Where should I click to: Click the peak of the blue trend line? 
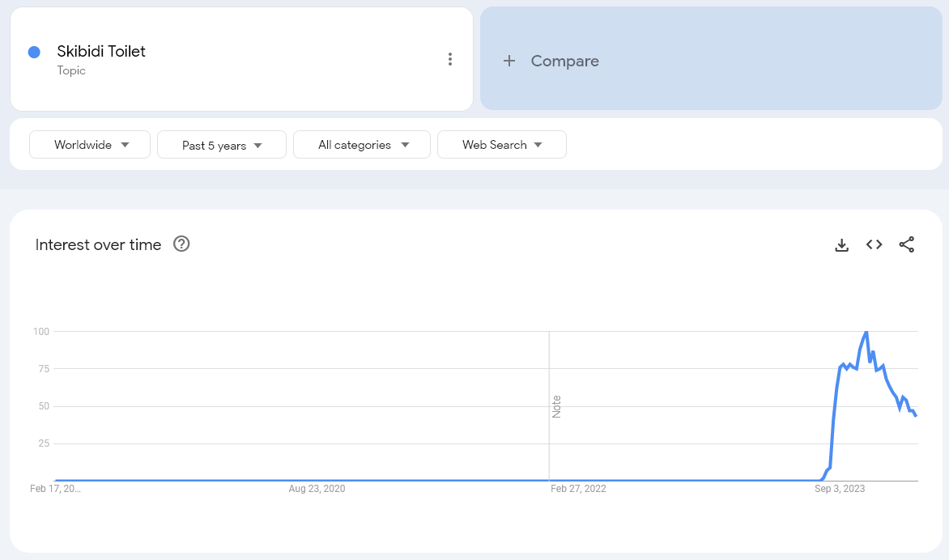click(866, 332)
